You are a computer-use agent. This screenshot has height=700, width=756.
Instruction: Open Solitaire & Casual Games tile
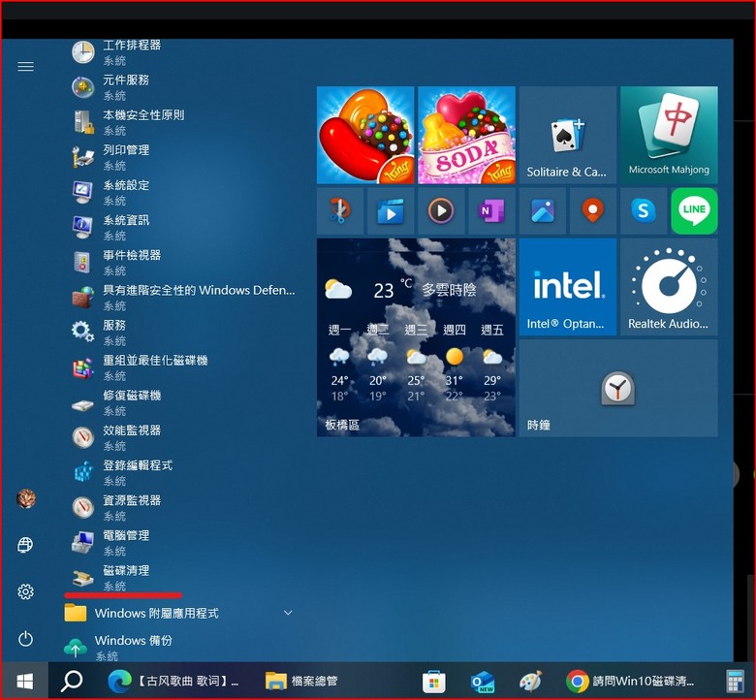pyautogui.click(x=568, y=135)
